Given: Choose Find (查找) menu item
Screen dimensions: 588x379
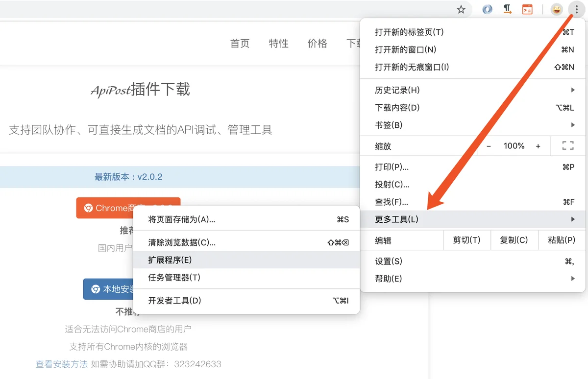Looking at the screenshot, I should coord(473,202).
